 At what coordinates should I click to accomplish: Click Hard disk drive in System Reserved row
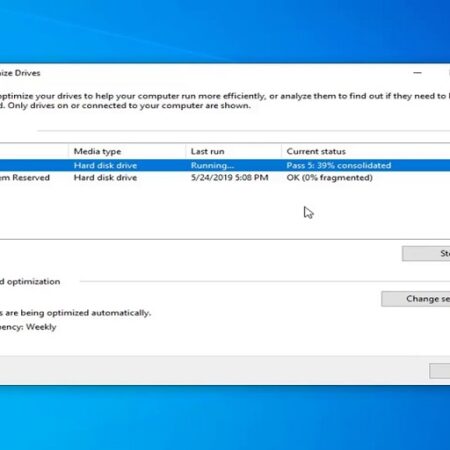tap(105, 178)
